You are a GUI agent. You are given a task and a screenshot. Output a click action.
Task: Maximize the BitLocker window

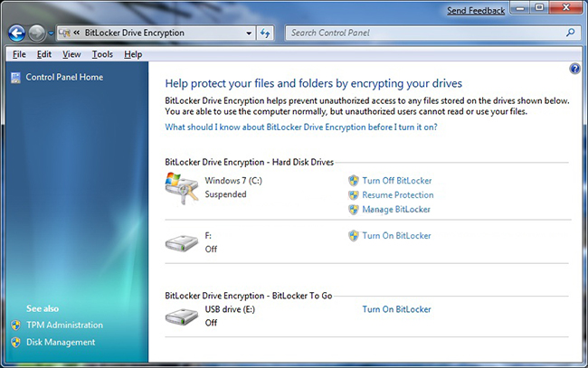pyautogui.click(x=539, y=8)
